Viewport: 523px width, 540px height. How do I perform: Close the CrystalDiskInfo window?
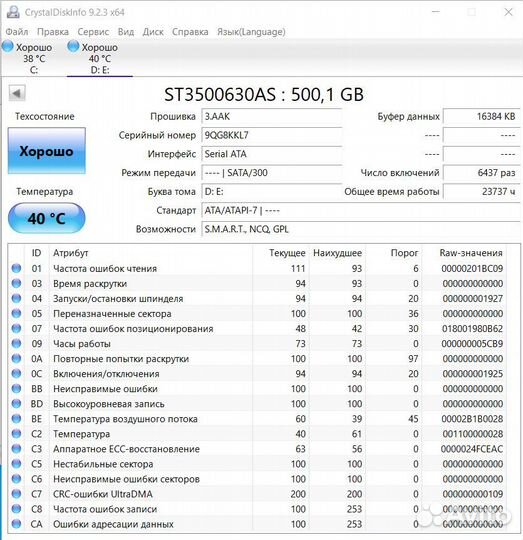508,12
